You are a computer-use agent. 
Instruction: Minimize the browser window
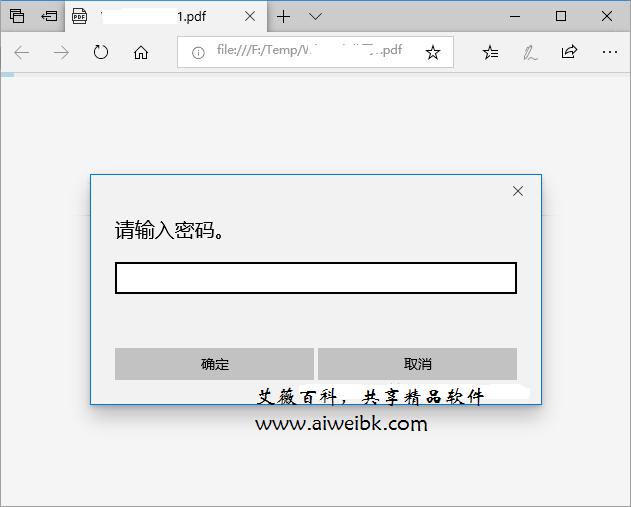click(x=515, y=16)
